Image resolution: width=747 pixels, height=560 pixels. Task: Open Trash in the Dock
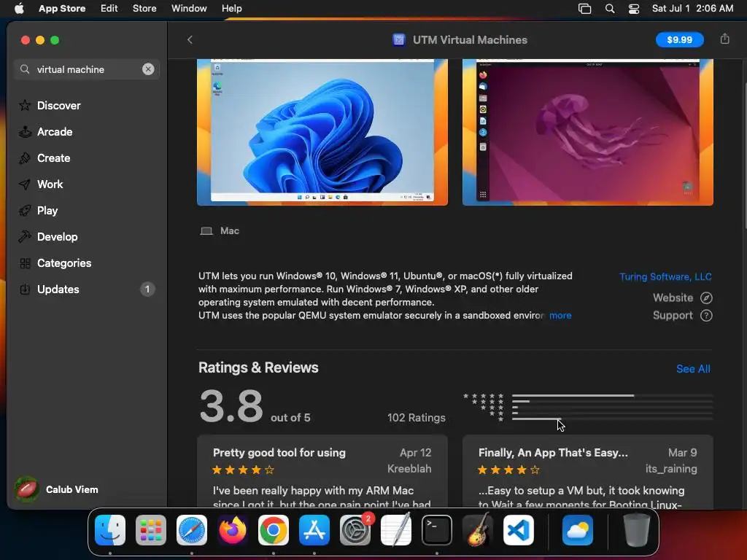[x=637, y=530]
